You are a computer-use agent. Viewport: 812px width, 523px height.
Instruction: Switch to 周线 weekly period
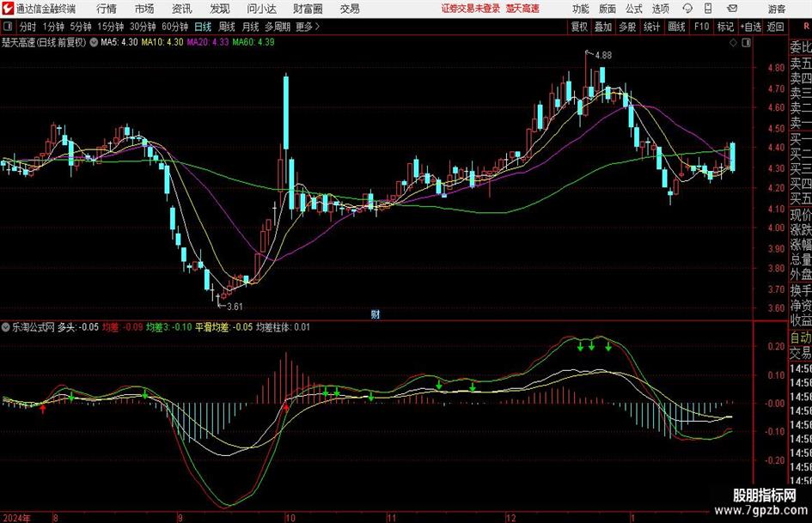pyautogui.click(x=227, y=27)
